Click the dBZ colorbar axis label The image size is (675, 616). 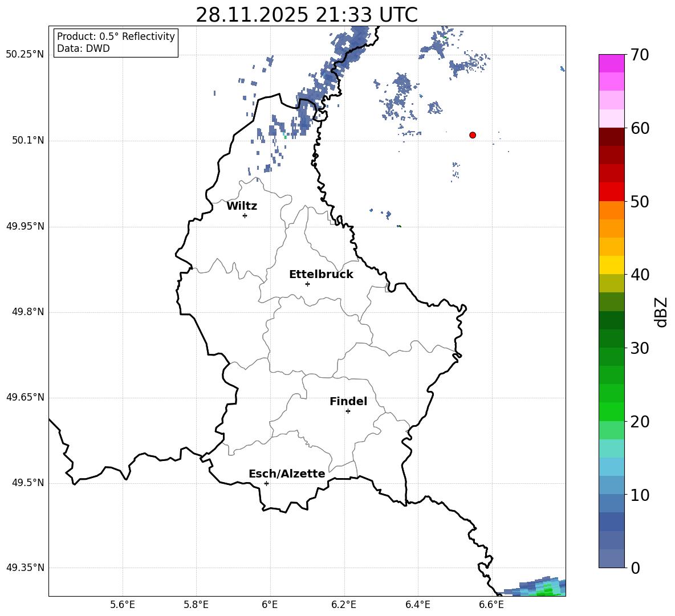tap(661, 312)
